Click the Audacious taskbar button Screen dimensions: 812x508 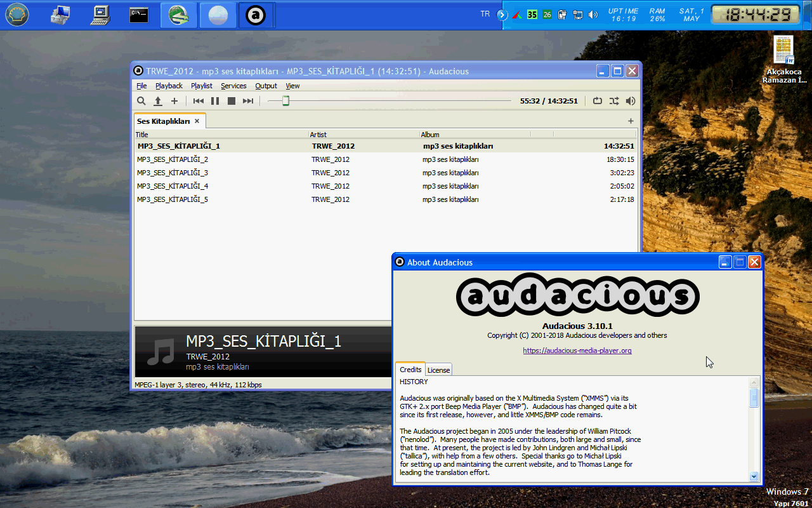click(x=256, y=15)
